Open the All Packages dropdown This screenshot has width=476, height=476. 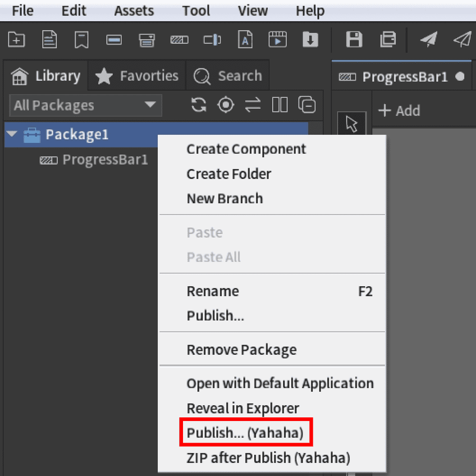point(85,105)
